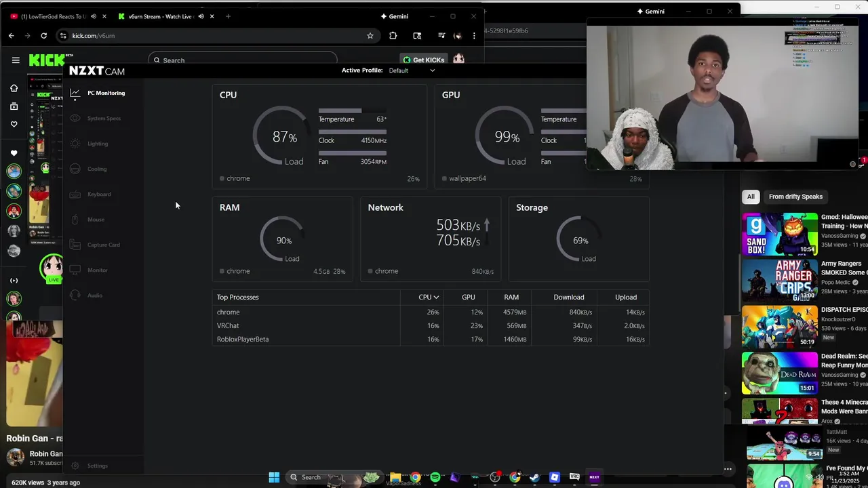The image size is (868, 488).
Task: Click the Kick hamburger menu icon
Action: click(16, 60)
